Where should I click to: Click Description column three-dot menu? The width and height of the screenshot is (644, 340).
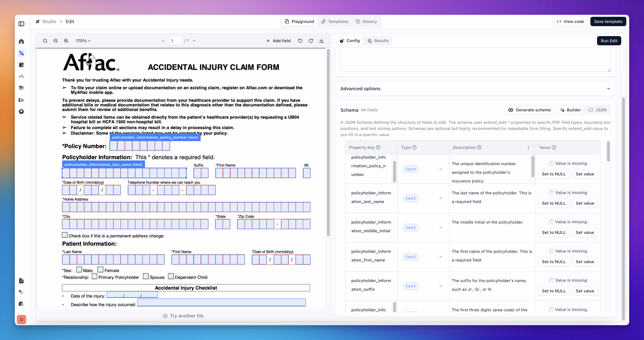click(528, 147)
